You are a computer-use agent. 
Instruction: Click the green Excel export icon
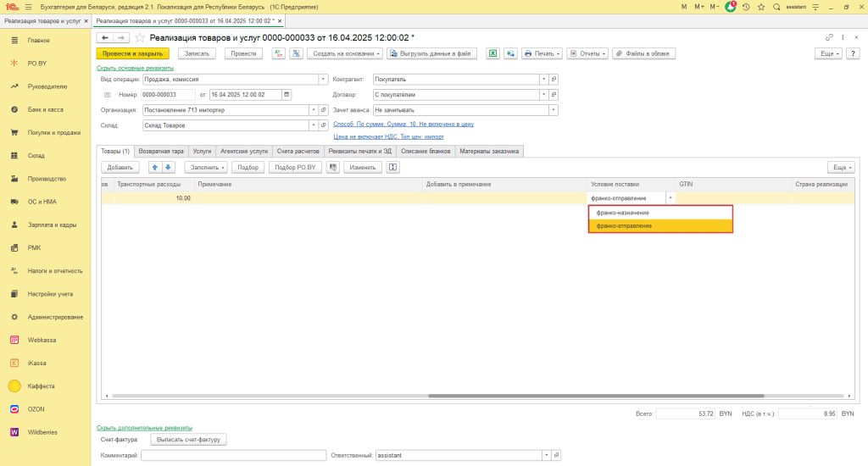click(492, 53)
